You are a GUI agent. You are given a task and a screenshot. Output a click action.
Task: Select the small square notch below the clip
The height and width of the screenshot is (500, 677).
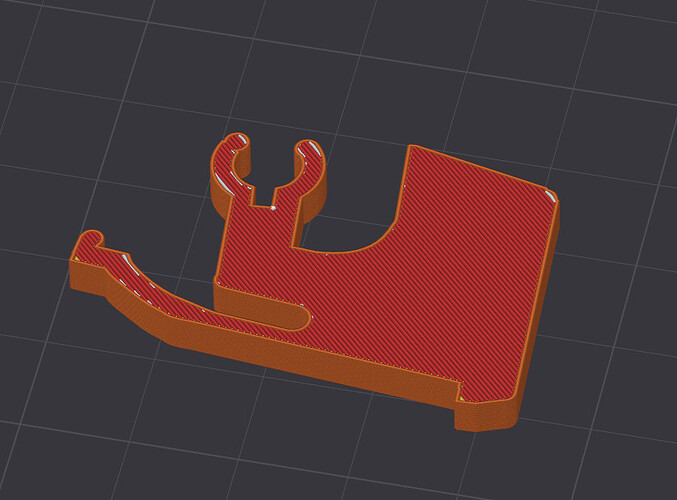pos(263,197)
